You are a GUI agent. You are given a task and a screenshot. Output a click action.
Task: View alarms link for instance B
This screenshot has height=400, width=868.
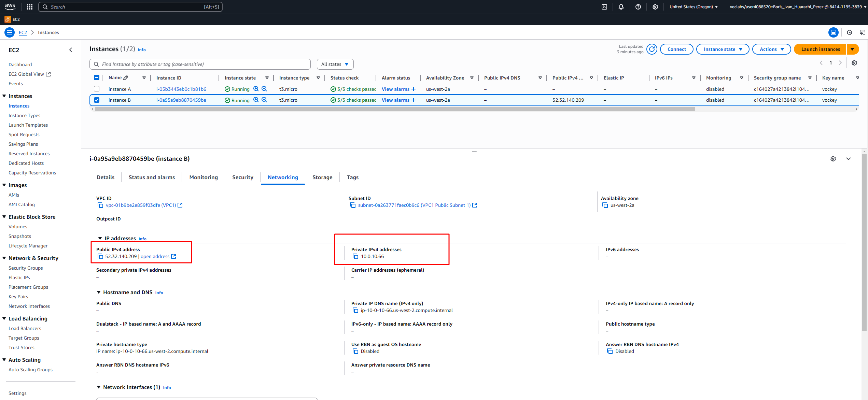tap(395, 100)
